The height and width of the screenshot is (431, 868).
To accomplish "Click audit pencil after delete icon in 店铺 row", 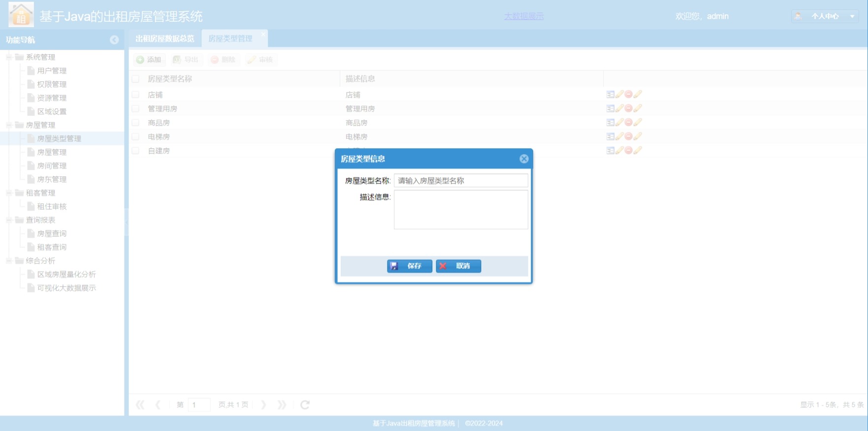I will pos(638,95).
